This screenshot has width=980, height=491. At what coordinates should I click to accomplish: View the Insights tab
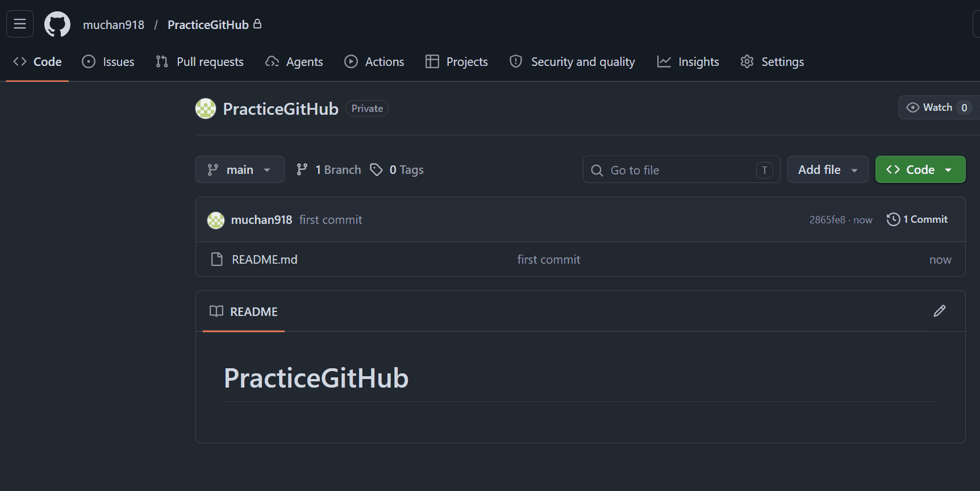coord(688,61)
